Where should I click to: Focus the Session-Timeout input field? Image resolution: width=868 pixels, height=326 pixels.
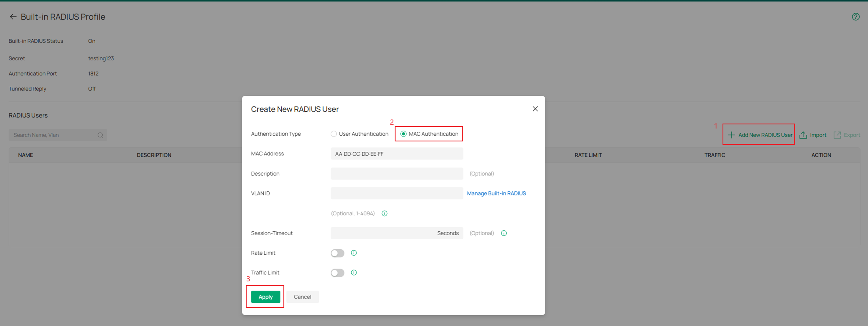click(397, 233)
